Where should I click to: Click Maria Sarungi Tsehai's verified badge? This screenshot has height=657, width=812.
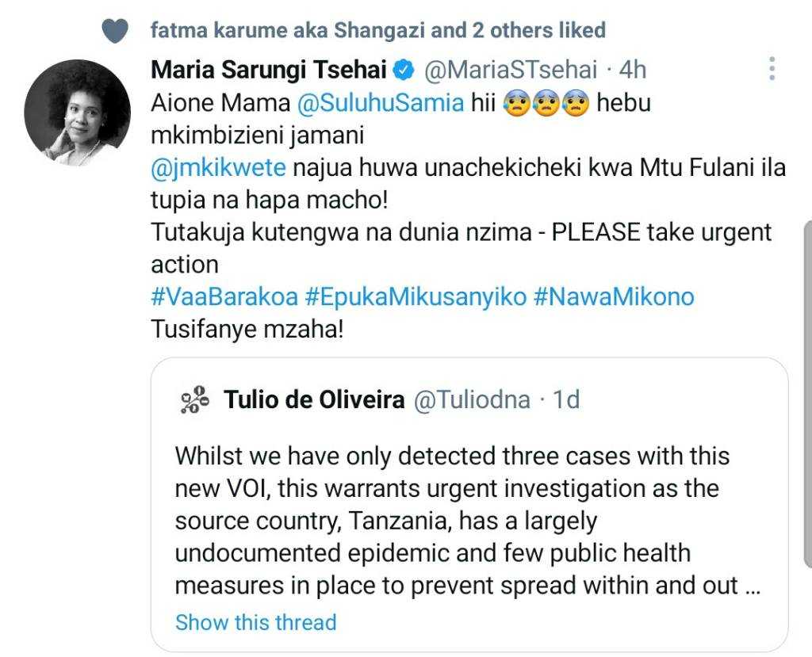(404, 70)
